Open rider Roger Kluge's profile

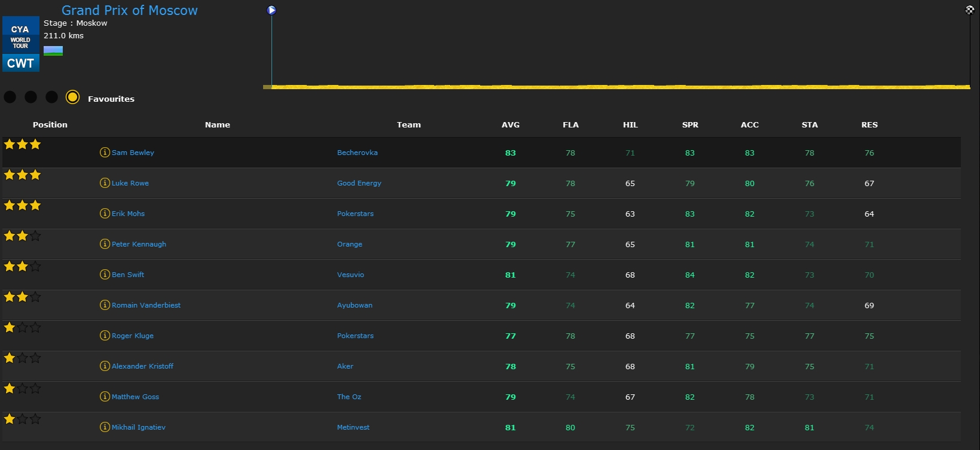[133, 336]
